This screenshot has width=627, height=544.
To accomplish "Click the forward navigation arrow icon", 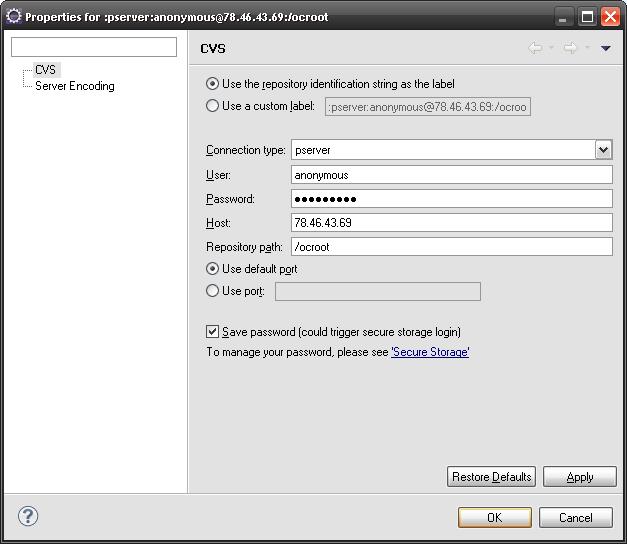I will pyautogui.click(x=570, y=48).
